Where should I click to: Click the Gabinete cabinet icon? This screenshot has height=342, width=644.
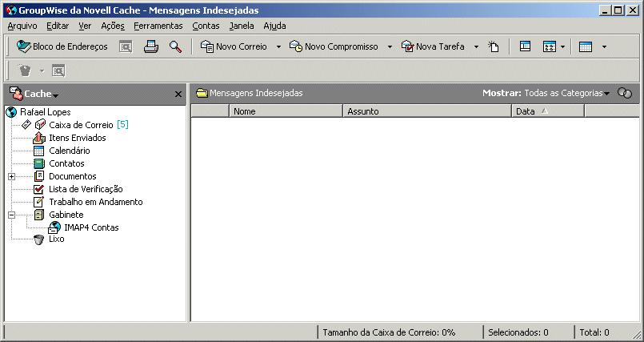click(39, 215)
